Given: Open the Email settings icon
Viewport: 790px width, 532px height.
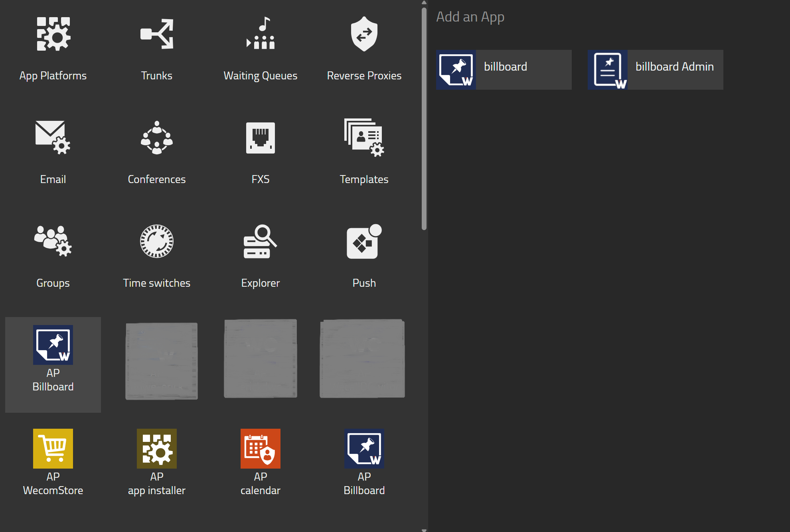Looking at the screenshot, I should click(53, 138).
